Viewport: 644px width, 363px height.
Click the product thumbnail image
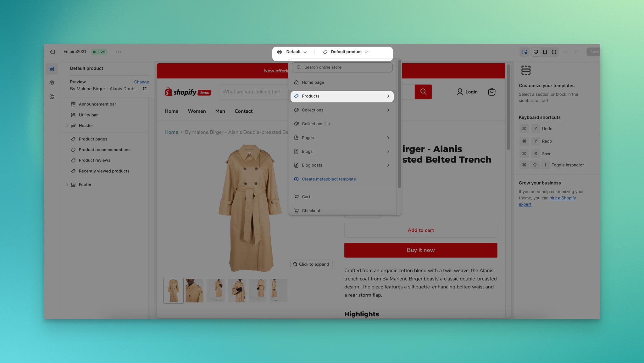[173, 290]
